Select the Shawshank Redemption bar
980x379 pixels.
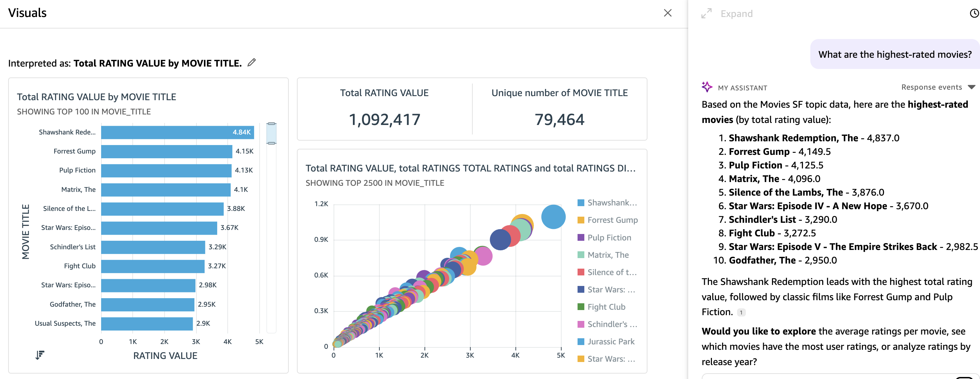click(177, 132)
